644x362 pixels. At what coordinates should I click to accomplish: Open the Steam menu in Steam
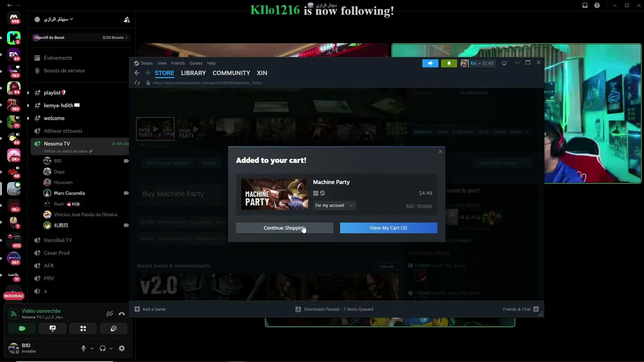(x=146, y=63)
